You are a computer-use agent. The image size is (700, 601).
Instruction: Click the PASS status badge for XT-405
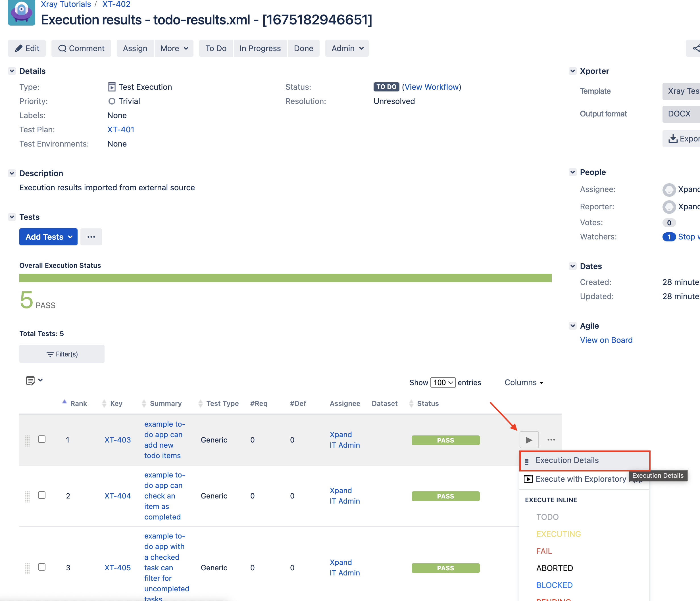(x=445, y=568)
